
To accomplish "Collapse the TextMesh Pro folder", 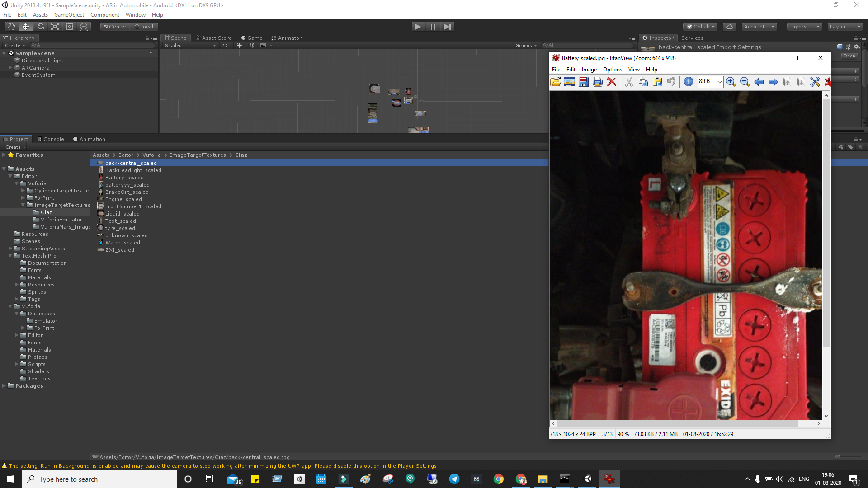I will coord(10,256).
